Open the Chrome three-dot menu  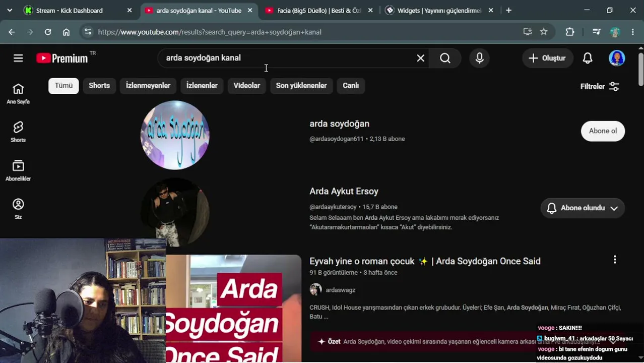click(x=633, y=32)
